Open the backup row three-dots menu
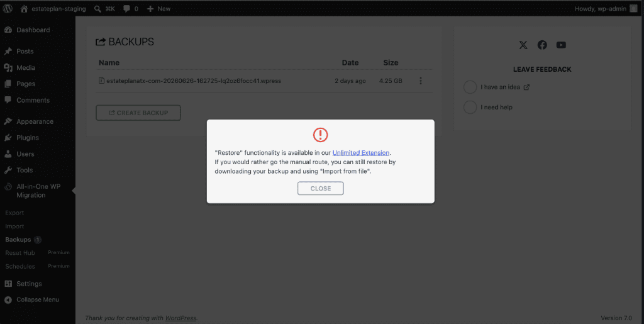 pyautogui.click(x=420, y=81)
